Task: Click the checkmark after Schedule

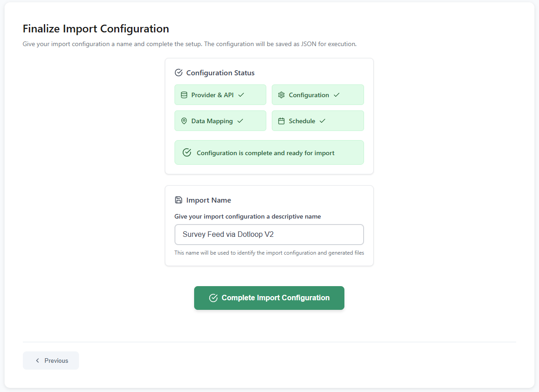Action: pyautogui.click(x=322, y=121)
